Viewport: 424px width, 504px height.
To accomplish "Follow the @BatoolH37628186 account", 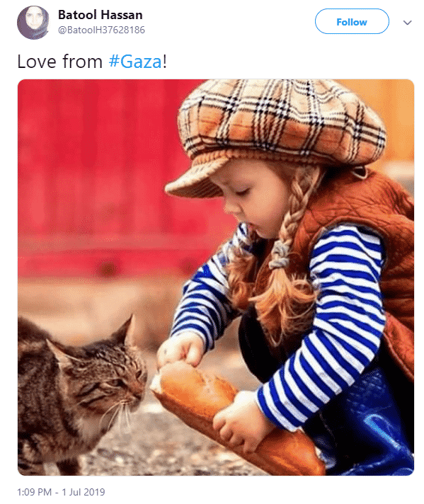I will tap(352, 21).
